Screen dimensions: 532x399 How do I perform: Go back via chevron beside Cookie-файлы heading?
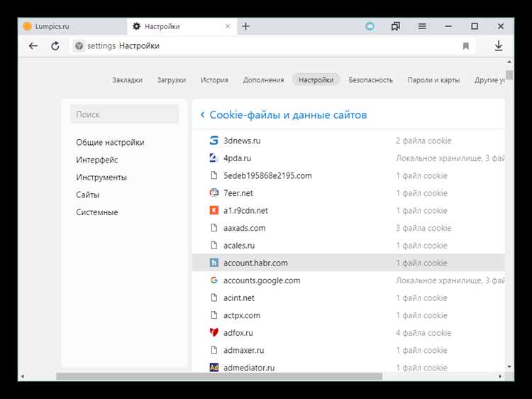(x=203, y=115)
